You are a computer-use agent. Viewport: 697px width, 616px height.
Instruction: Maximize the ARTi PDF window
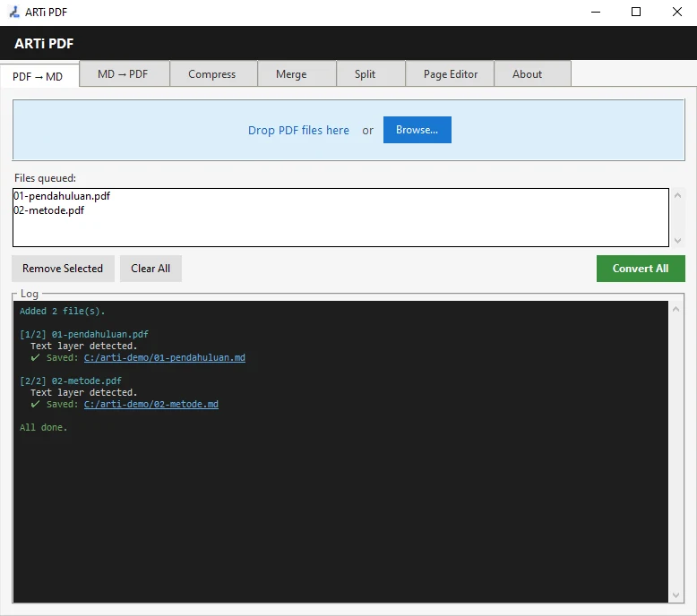636,12
